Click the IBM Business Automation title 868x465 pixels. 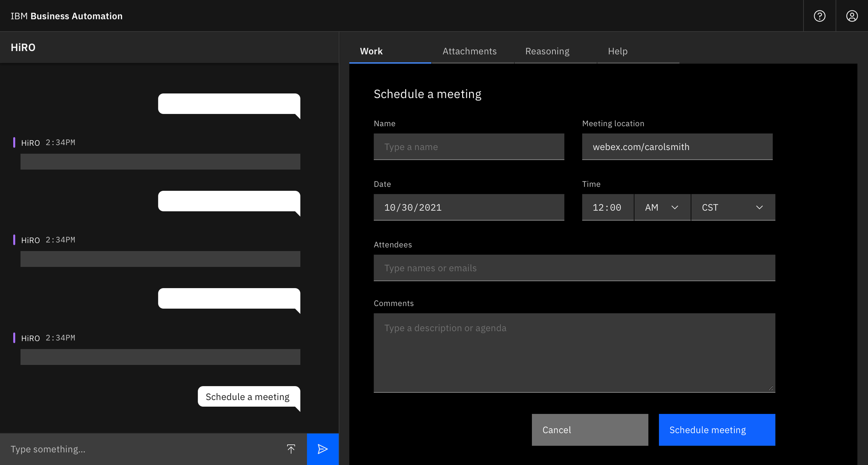click(67, 16)
